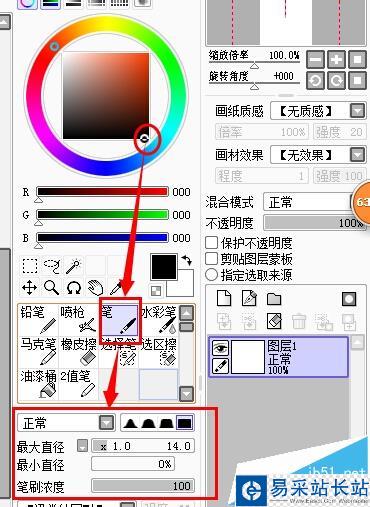
Task: Adjust the blue B slider
Action: [102, 238]
